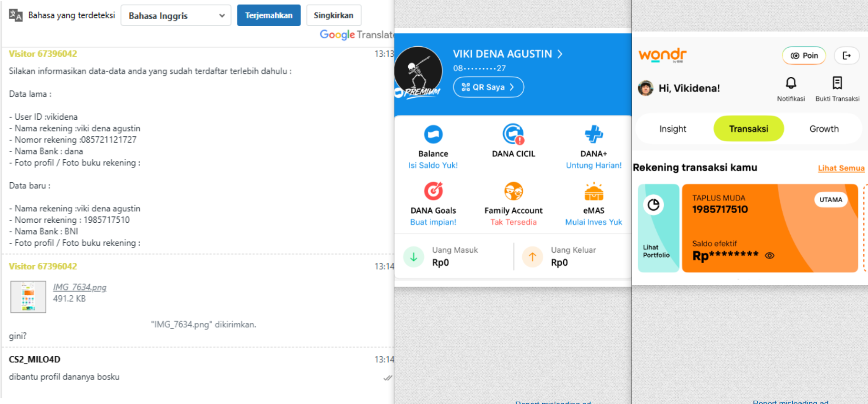Viewport: 868px width, 404px height.
Task: Click the Mulai Inves Yuk link
Action: click(x=594, y=222)
